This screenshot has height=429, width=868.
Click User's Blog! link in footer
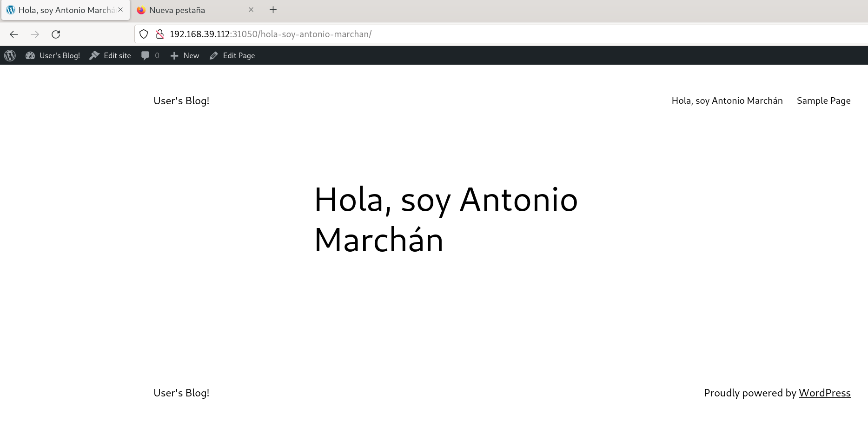181,393
